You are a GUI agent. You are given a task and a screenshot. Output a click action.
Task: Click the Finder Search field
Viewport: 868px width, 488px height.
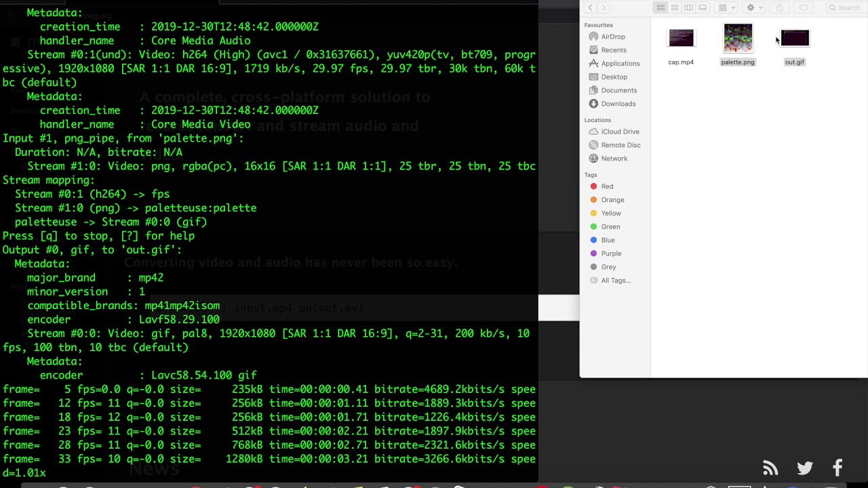[x=845, y=7]
